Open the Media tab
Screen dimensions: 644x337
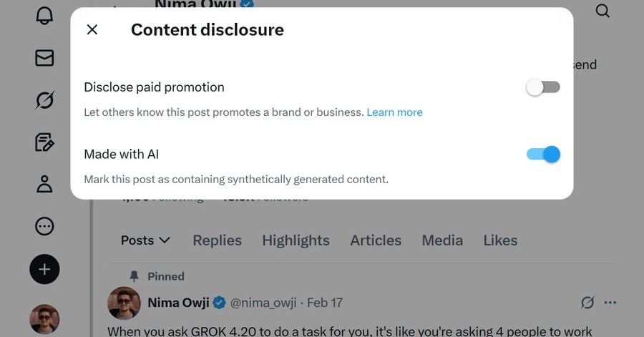point(442,240)
